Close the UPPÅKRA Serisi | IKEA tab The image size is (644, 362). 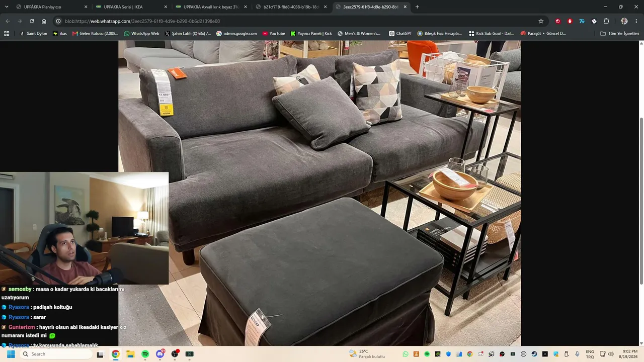click(x=166, y=7)
